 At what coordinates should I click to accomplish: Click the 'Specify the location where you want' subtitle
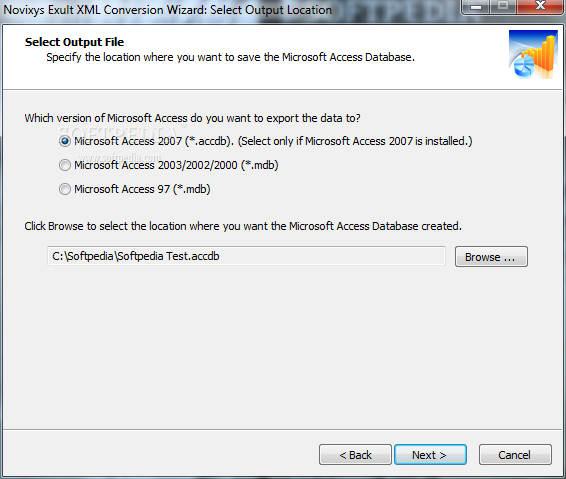231,57
